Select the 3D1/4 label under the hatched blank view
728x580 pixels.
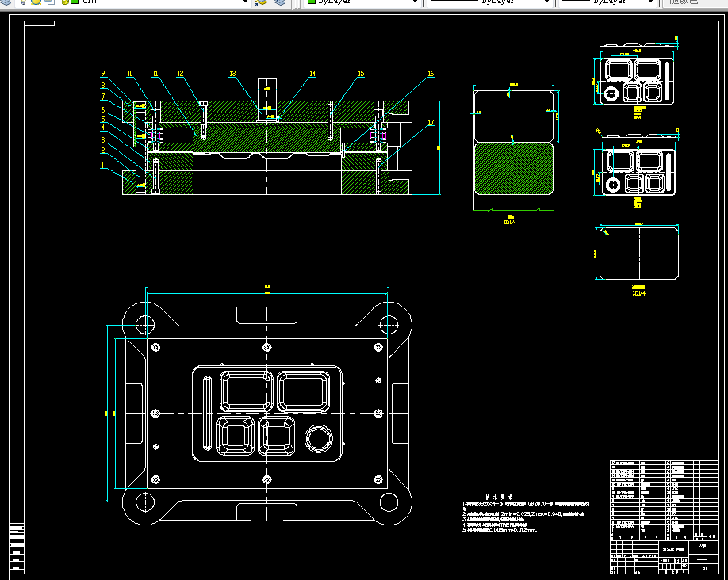point(510,223)
